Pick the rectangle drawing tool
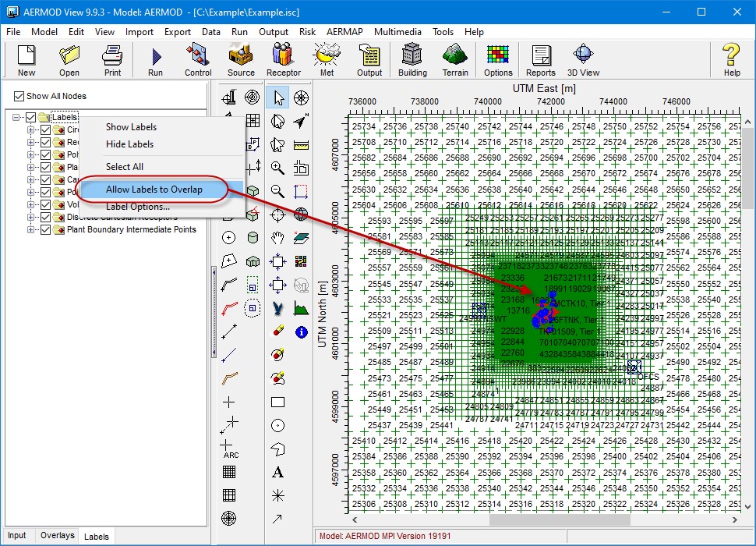 pyautogui.click(x=277, y=402)
